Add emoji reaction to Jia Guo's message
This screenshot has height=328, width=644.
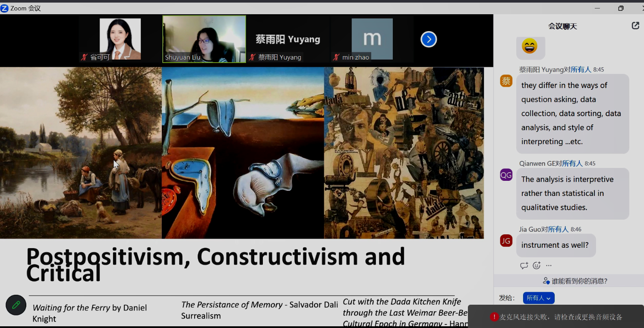click(537, 266)
